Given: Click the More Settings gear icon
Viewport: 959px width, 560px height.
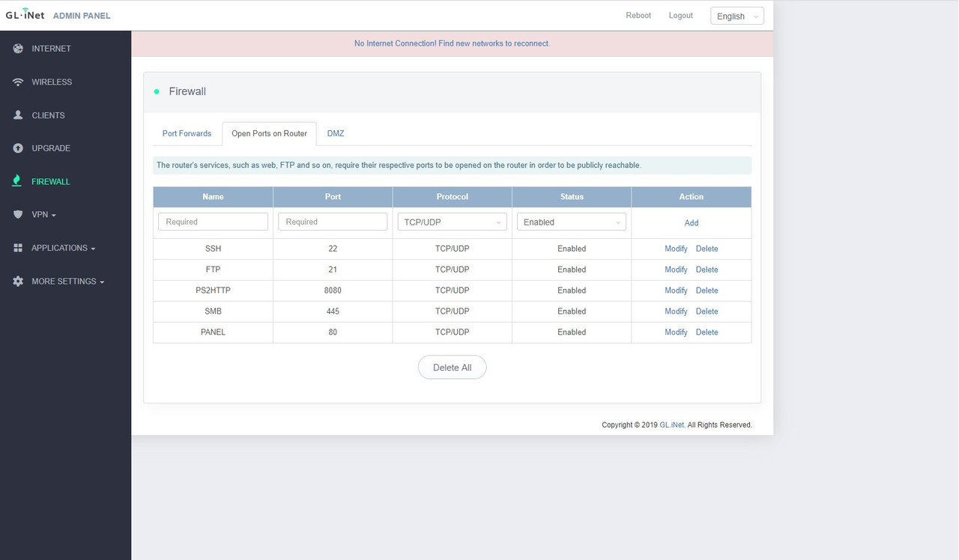Looking at the screenshot, I should [18, 281].
